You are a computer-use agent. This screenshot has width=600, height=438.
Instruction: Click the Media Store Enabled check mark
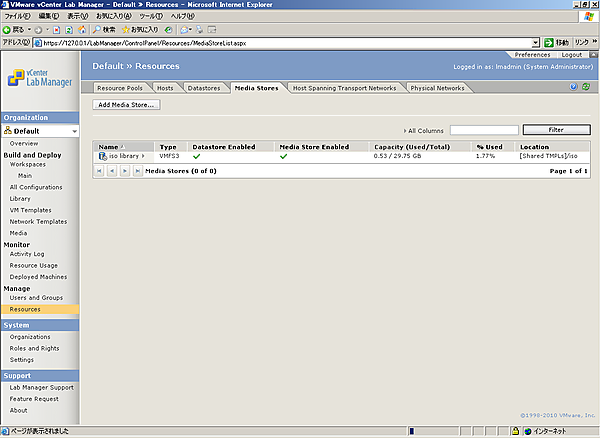tap(283, 156)
